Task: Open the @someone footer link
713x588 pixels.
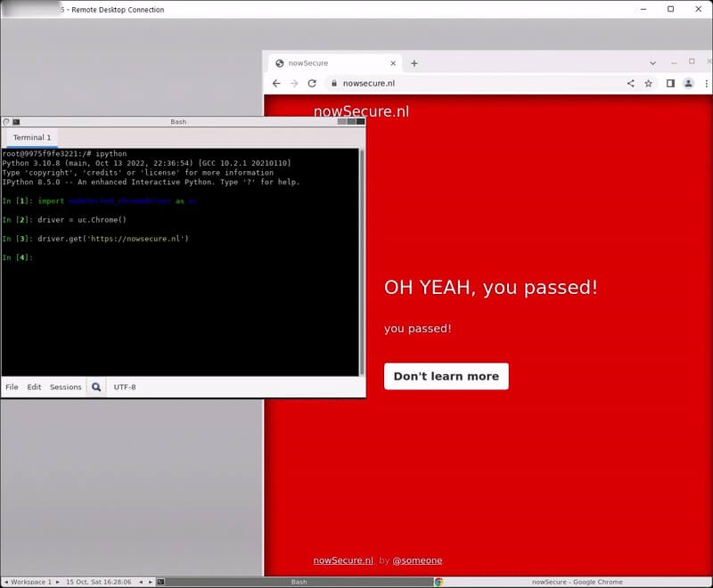Action: click(417, 560)
